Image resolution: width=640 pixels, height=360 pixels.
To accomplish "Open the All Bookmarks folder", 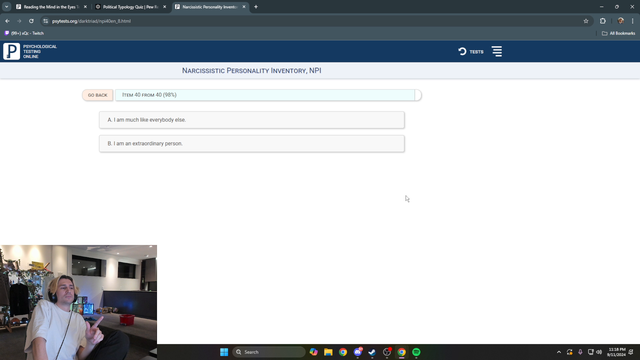I will click(x=618, y=33).
